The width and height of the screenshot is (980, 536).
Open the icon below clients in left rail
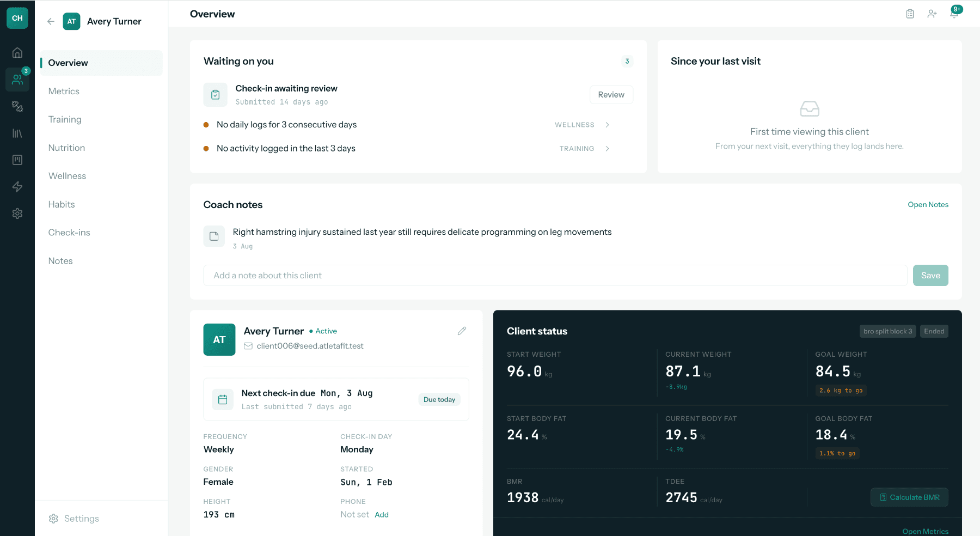pos(17,106)
